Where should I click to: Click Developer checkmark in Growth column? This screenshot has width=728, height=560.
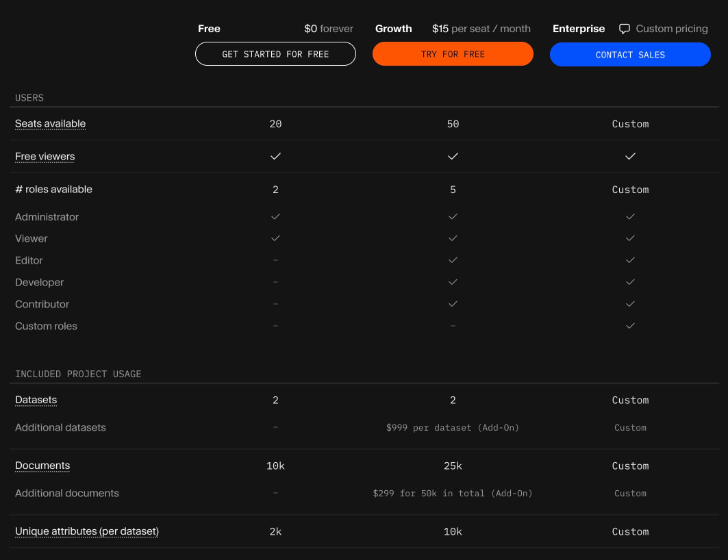pyautogui.click(x=453, y=282)
